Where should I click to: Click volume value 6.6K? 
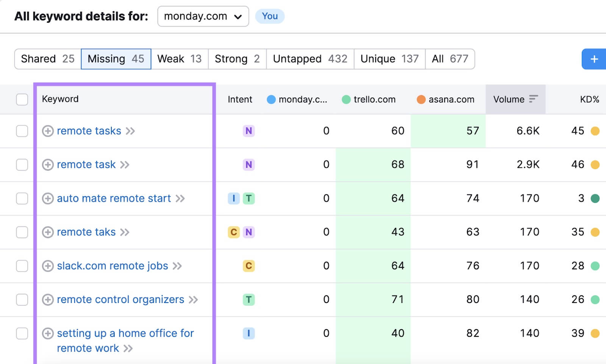(x=528, y=131)
